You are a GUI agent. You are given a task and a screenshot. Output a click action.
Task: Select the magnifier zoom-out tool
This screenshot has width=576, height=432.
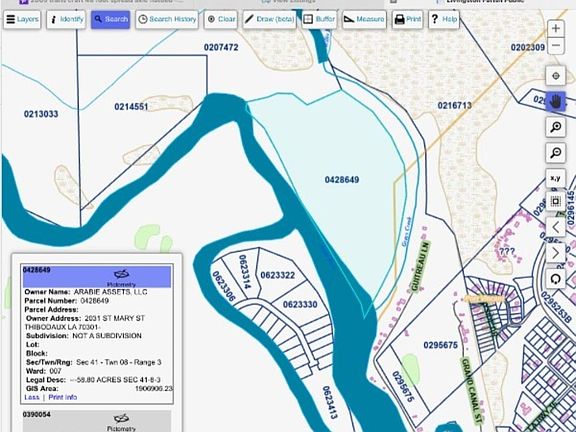click(x=556, y=152)
